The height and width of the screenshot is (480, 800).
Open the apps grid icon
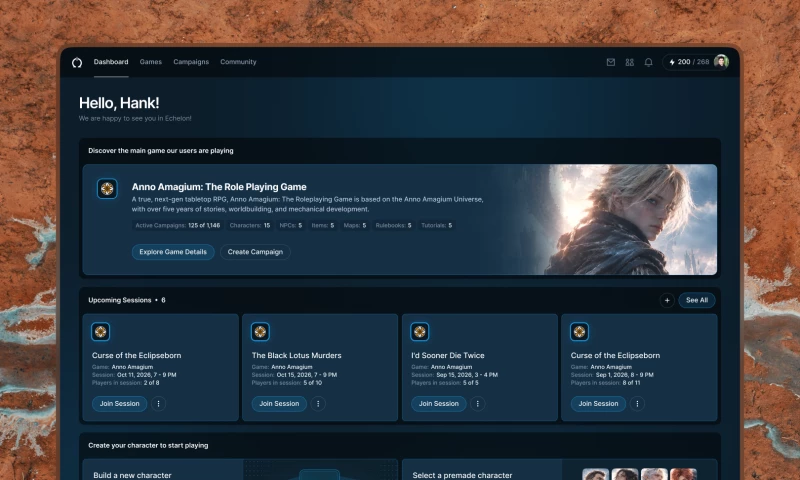tap(630, 62)
